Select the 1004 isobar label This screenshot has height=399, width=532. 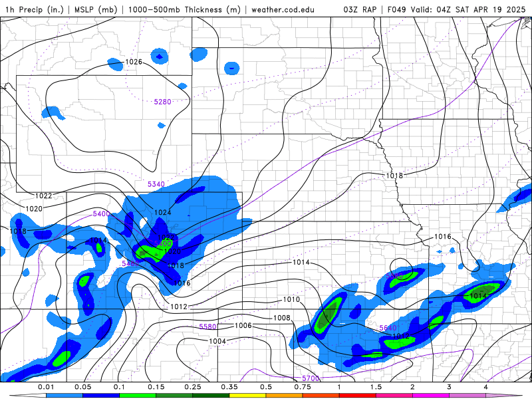tap(217, 340)
